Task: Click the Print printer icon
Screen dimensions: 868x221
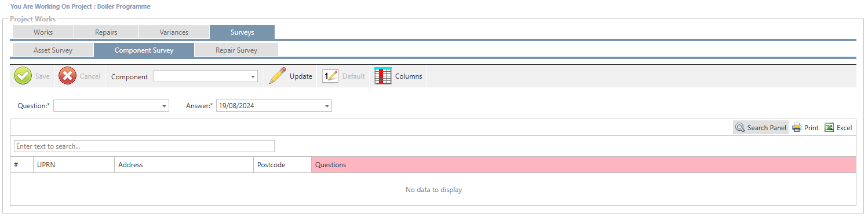Action: coord(797,127)
